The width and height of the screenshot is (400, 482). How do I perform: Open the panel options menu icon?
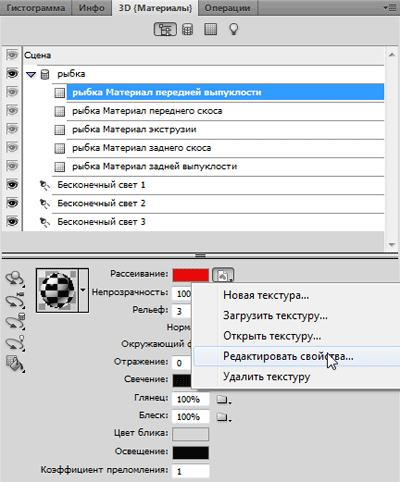coord(391,7)
